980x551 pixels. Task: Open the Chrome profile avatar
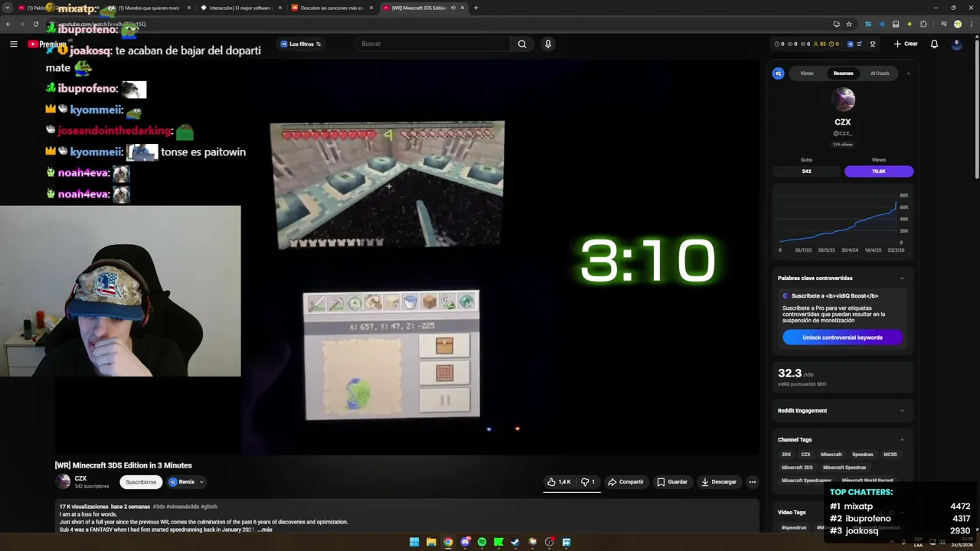957,24
